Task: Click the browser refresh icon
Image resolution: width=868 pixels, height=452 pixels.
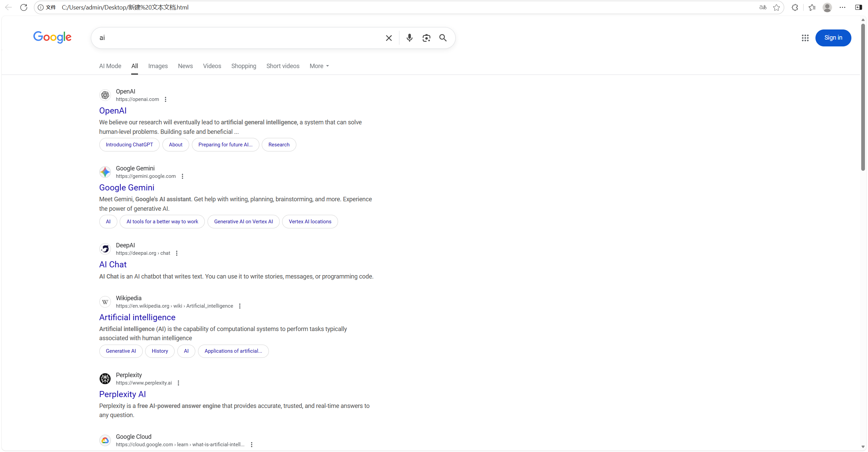Action: tap(24, 7)
